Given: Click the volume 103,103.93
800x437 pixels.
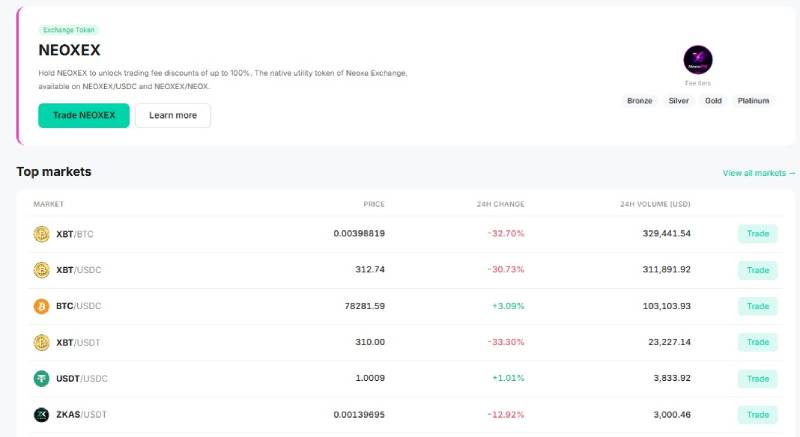Looking at the screenshot, I should click(x=666, y=306).
